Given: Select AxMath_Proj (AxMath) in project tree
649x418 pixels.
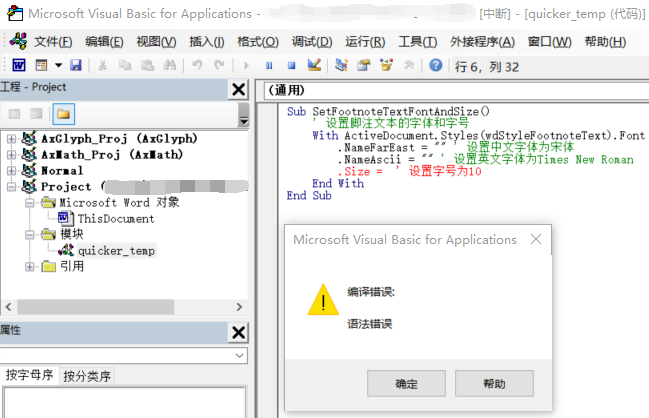Looking at the screenshot, I should (x=112, y=155).
